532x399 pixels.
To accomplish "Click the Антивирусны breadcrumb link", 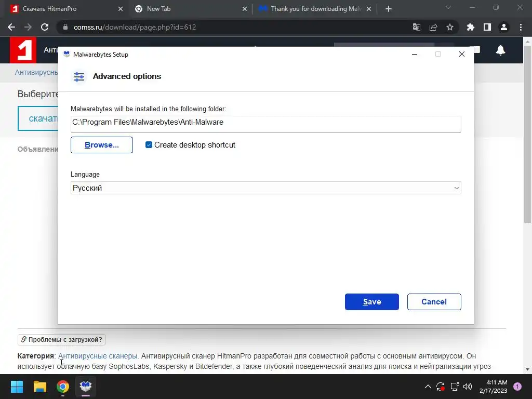I will pos(36,72).
